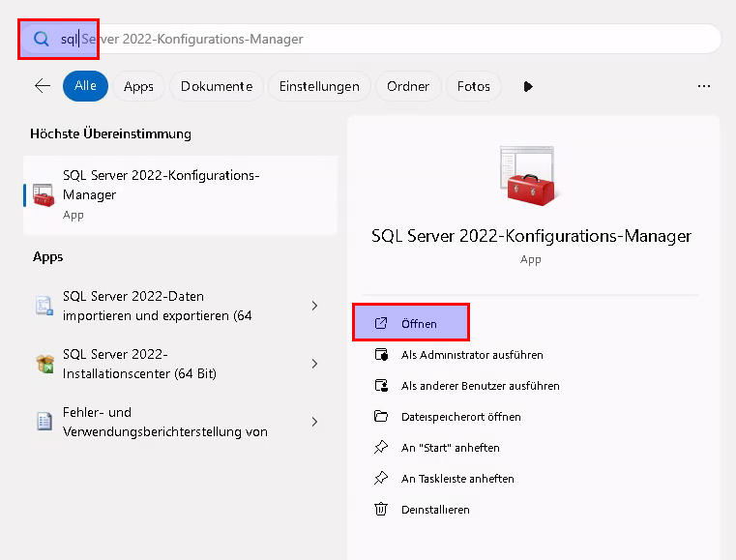Select the Apps filter tab
Image resolution: width=736 pixels, height=560 pixels.
tap(138, 86)
